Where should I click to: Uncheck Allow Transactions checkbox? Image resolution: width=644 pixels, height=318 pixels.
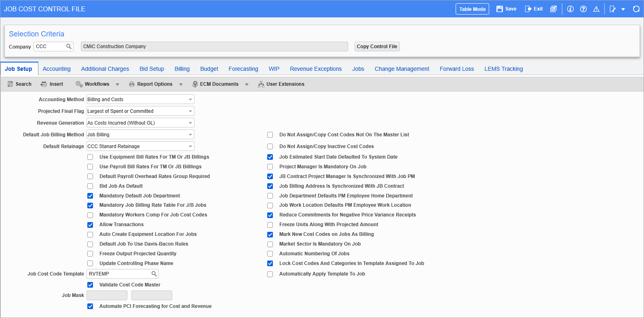(90, 225)
